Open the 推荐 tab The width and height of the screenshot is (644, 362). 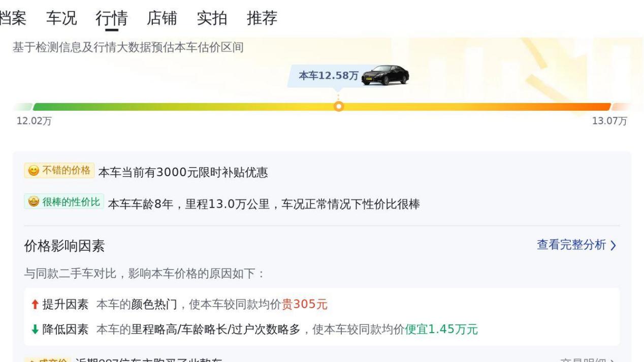262,18
